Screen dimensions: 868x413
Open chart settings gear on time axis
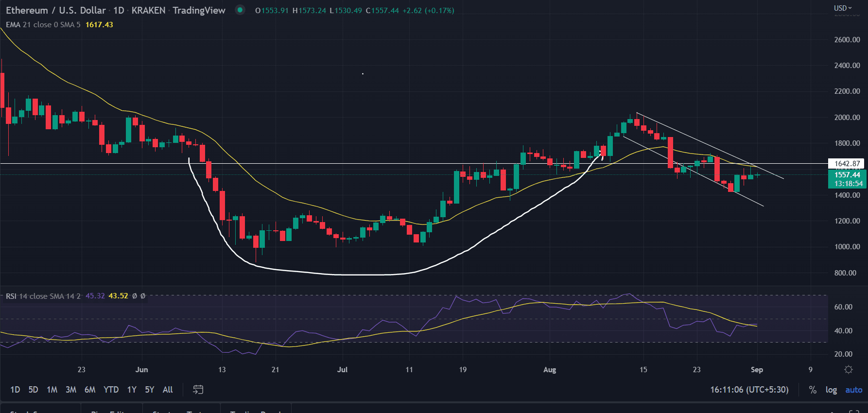[x=848, y=370]
